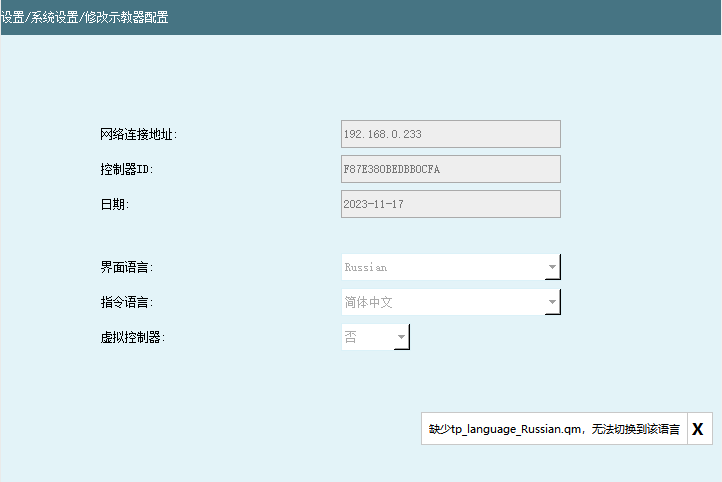Click the arrow of the 虚拟控制器 combo box

pyautogui.click(x=401, y=338)
